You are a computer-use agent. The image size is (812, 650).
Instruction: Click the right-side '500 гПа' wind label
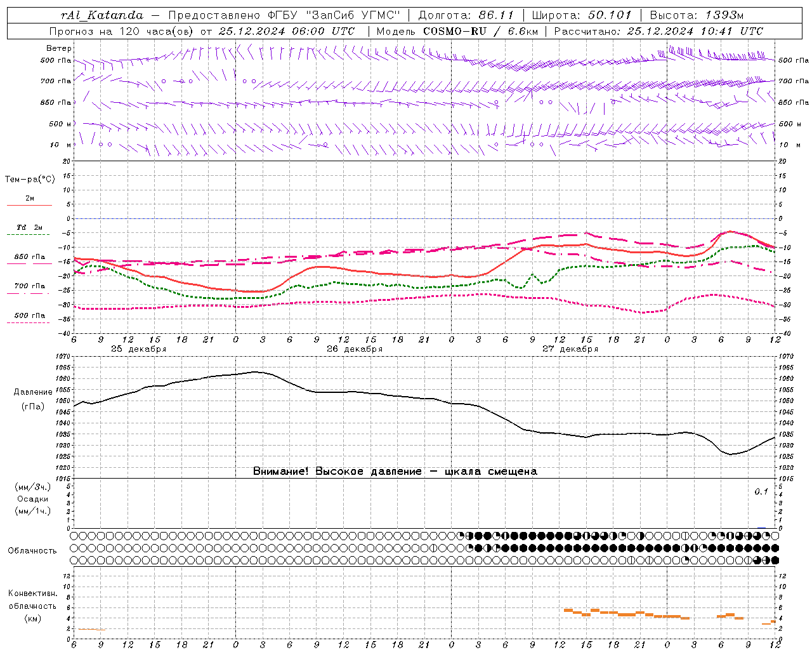coord(794,60)
